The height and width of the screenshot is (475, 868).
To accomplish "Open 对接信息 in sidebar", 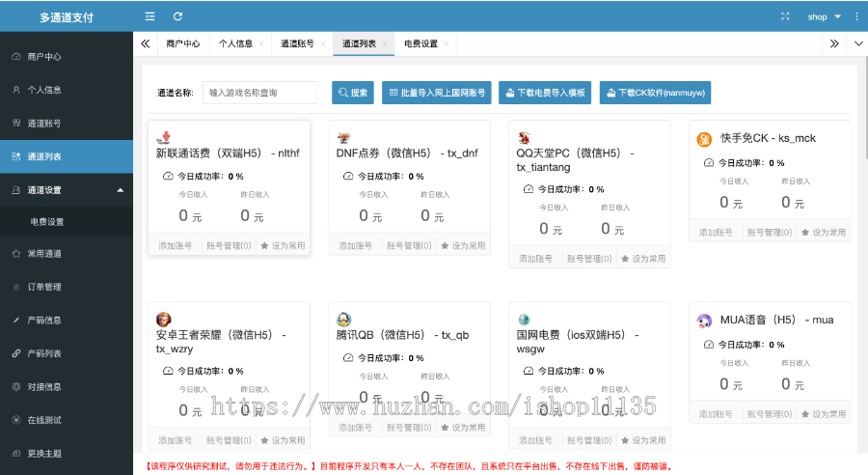I will (x=67, y=386).
